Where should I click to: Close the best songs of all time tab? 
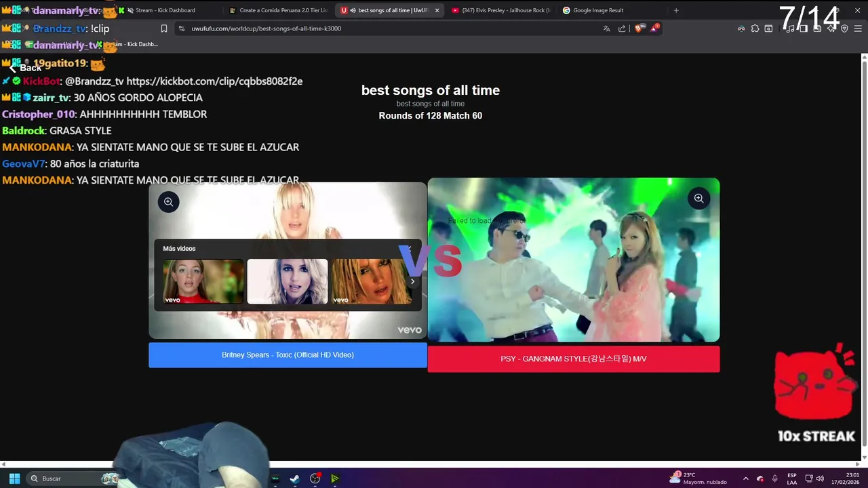(437, 10)
